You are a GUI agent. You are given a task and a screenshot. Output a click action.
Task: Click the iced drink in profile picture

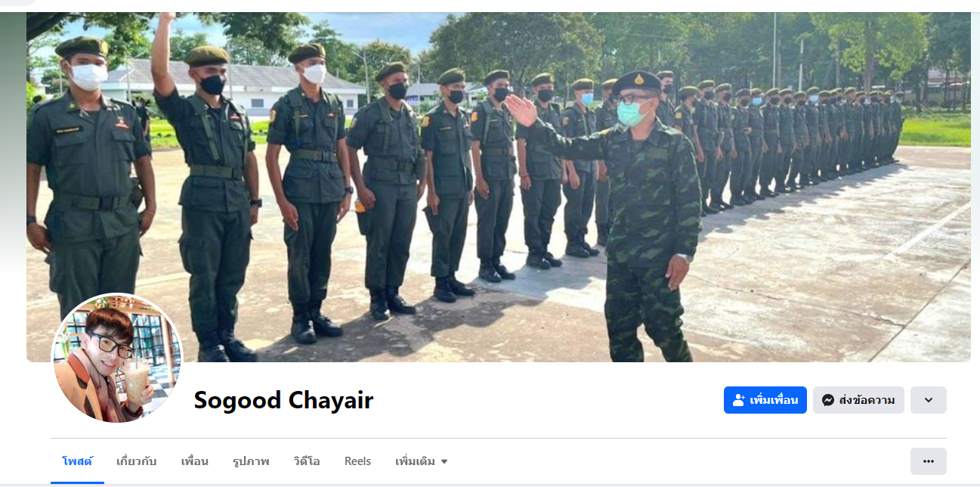[x=137, y=380]
